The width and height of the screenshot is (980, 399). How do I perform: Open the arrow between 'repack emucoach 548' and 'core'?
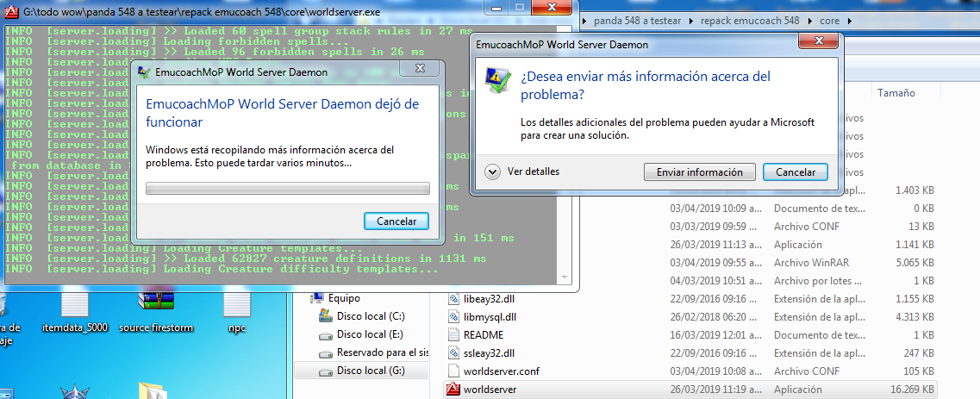coord(810,22)
